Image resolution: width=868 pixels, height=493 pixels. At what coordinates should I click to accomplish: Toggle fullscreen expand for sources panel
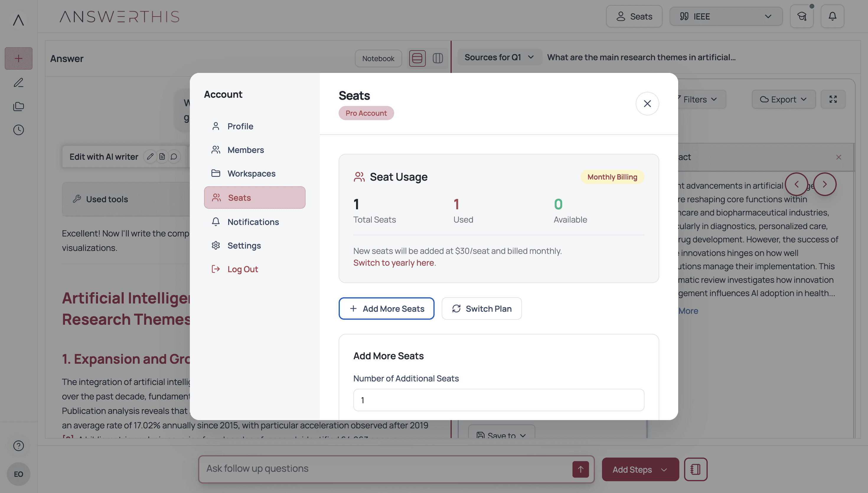click(x=833, y=99)
